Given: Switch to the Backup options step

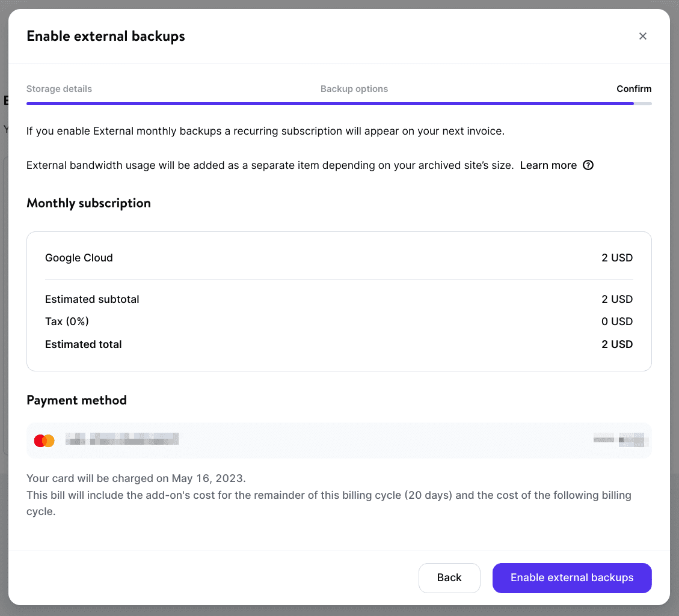Looking at the screenshot, I should pos(354,88).
